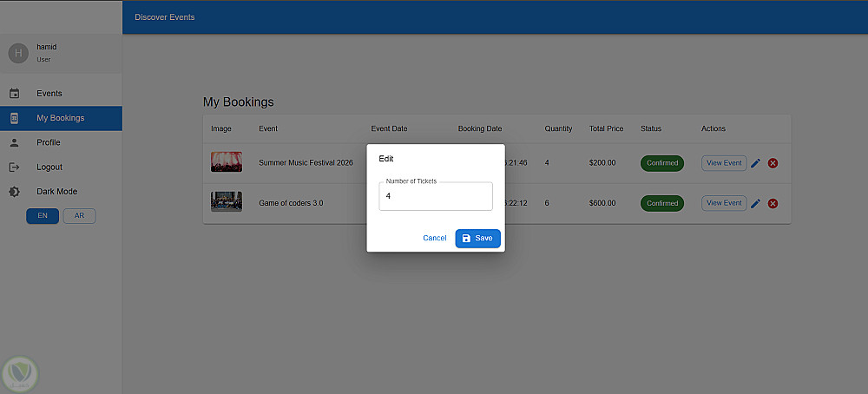Click the Booking Date column header

(x=480, y=128)
